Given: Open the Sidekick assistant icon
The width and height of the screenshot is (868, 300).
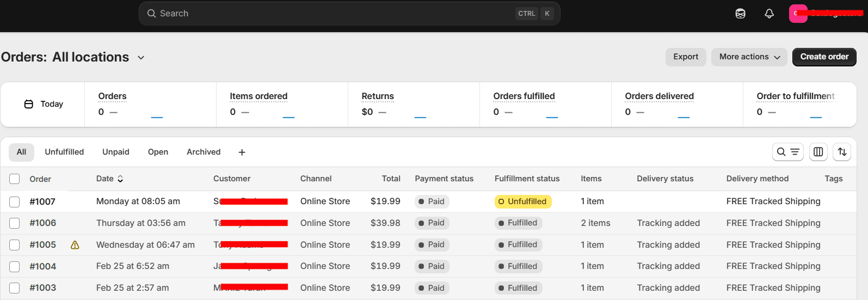Looking at the screenshot, I should click(x=740, y=14).
